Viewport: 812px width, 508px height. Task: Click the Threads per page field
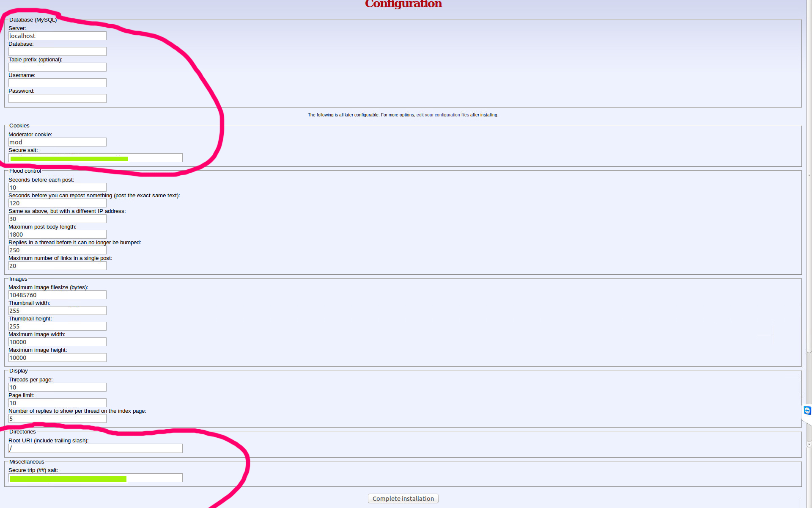58,387
